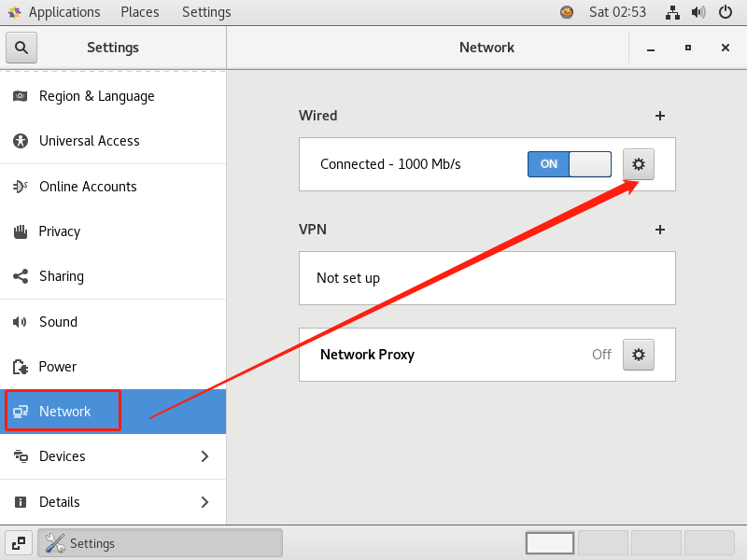This screenshot has width=747, height=560.
Task: Open the Places menu
Action: (139, 12)
